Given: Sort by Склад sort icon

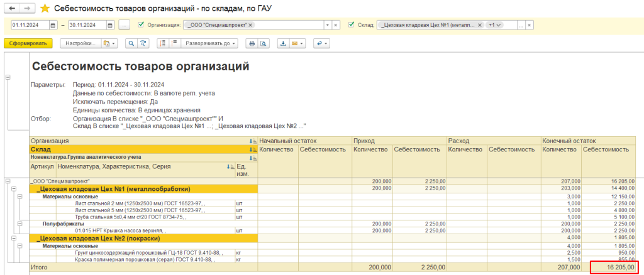Looking at the screenshot, I should point(253,149).
